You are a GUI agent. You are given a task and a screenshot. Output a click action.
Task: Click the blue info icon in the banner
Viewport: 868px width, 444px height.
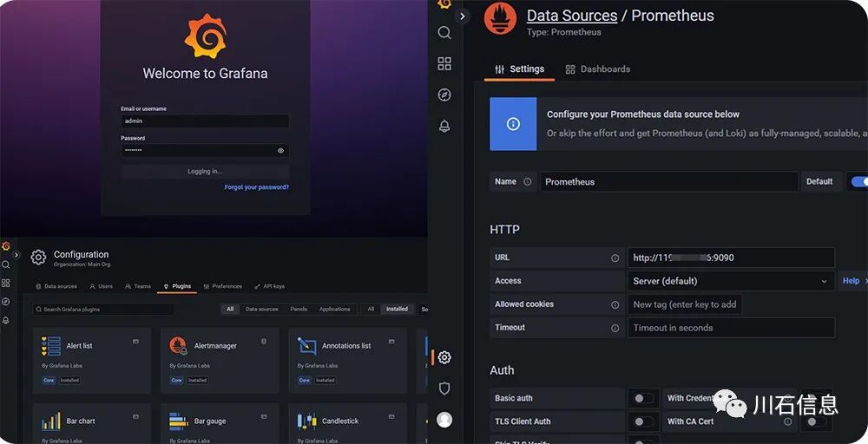tap(513, 124)
